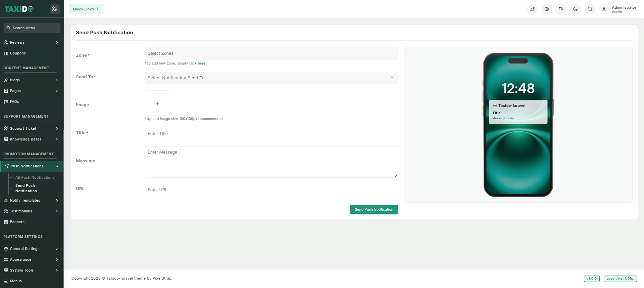Open All Push Notifications submenu item
This screenshot has height=288, width=644.
(35, 177)
